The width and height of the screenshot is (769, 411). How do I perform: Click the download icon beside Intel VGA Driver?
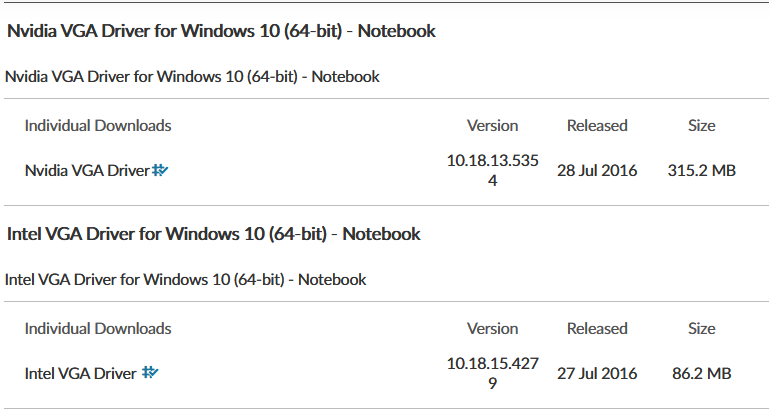[x=150, y=373]
